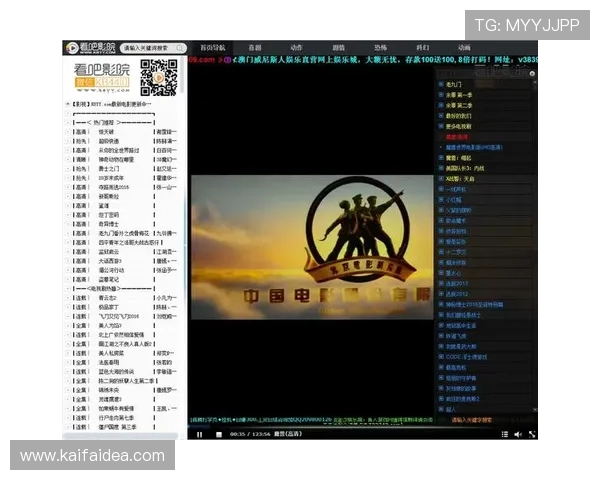Open the 恐怖 category tab
This screenshot has height=480, width=600.
coord(380,47)
